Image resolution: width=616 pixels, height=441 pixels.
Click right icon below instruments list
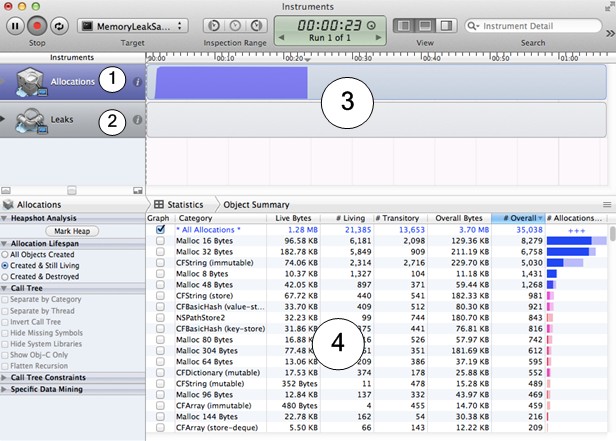pyautogui.click(x=138, y=190)
